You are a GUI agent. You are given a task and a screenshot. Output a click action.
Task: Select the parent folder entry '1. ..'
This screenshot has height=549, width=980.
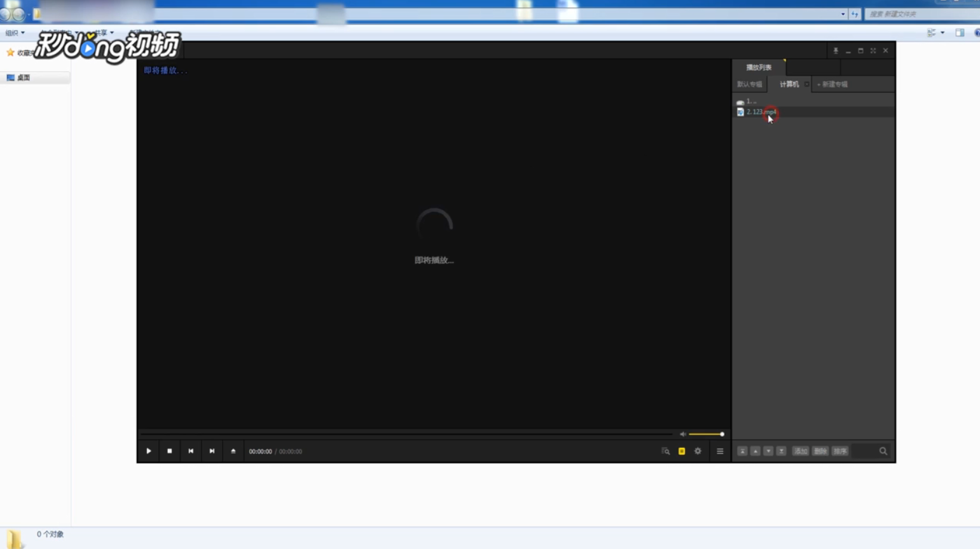click(x=813, y=101)
